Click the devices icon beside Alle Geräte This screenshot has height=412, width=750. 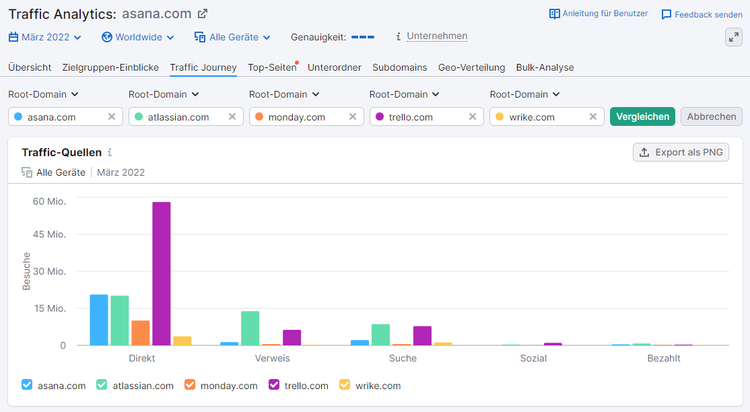199,37
